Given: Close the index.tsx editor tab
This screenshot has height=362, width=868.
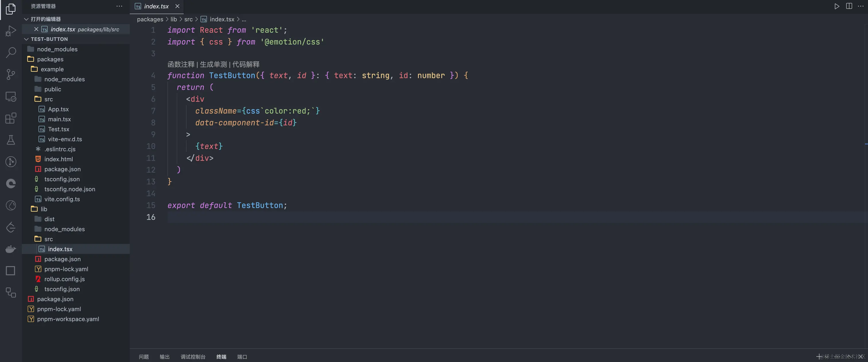Looking at the screenshot, I should tap(177, 6).
